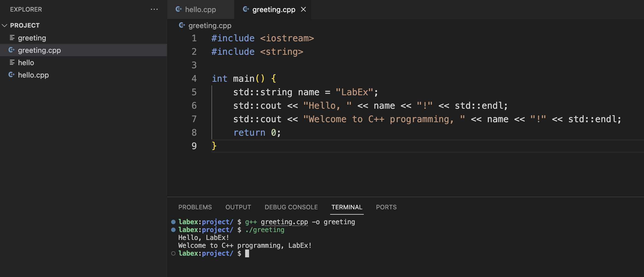Open the OUTPUT panel tab
This screenshot has width=644, height=277.
click(238, 207)
